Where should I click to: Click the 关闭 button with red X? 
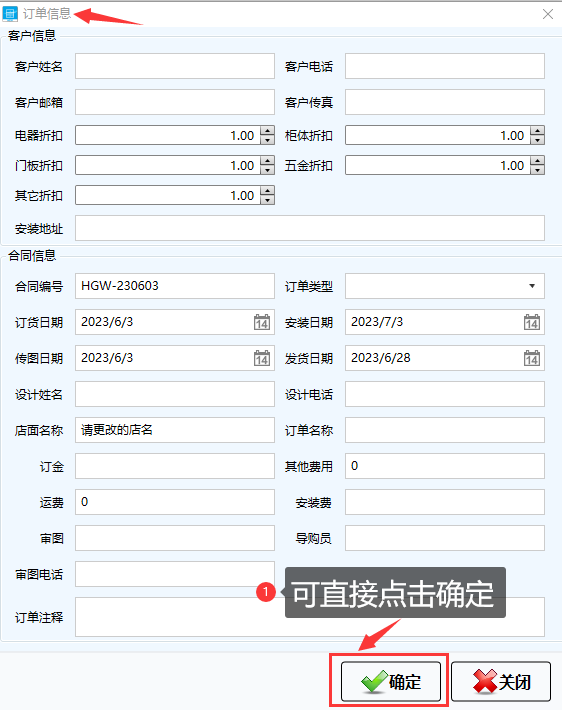[501, 681]
